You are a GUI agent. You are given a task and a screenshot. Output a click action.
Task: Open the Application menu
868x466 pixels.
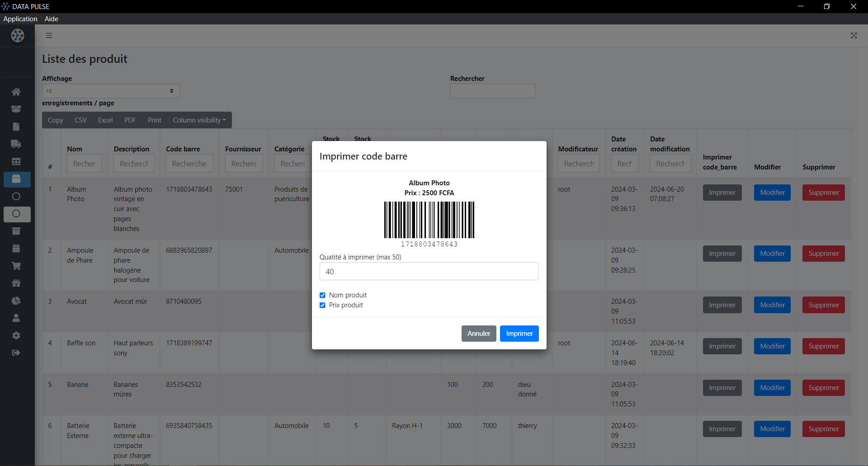tap(20, 19)
